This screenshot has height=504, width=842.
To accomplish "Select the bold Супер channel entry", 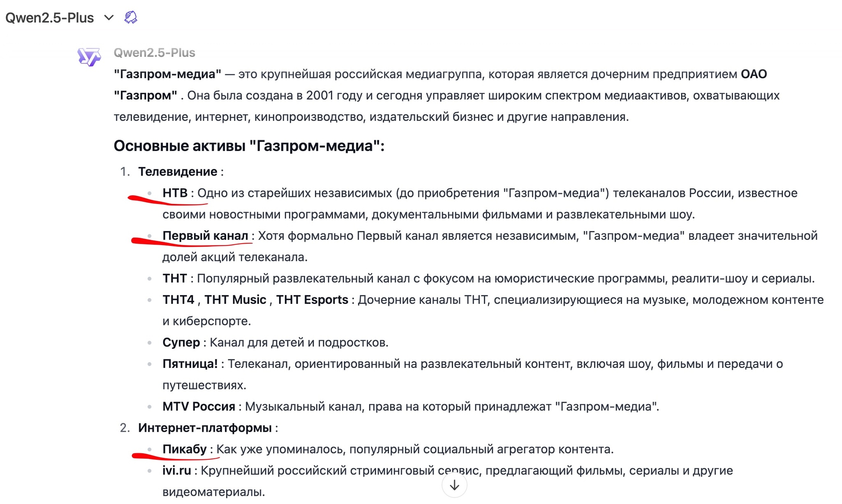I will click(181, 342).
